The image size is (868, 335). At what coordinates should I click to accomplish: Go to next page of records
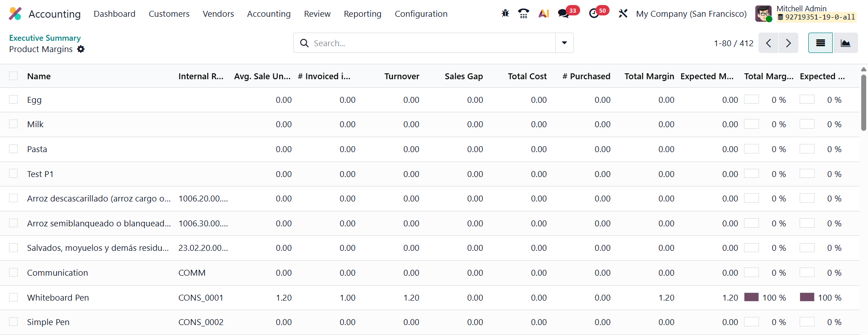tap(788, 43)
